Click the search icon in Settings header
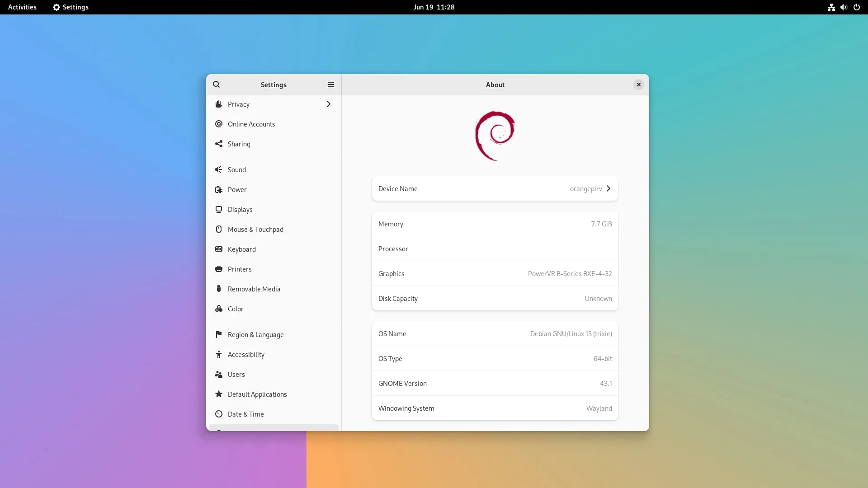868x488 pixels. [x=217, y=84]
